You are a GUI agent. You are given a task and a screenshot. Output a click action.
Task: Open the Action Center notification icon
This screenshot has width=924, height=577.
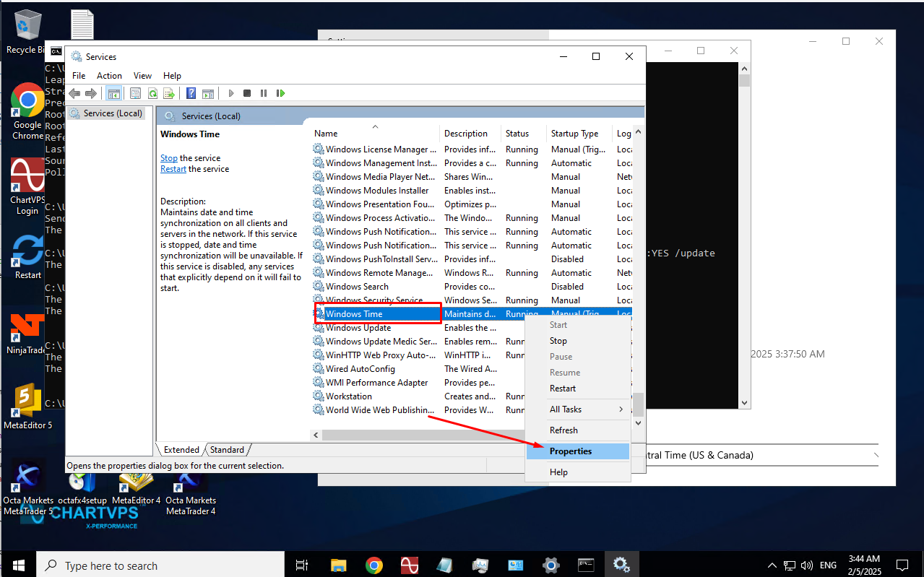[x=902, y=565]
